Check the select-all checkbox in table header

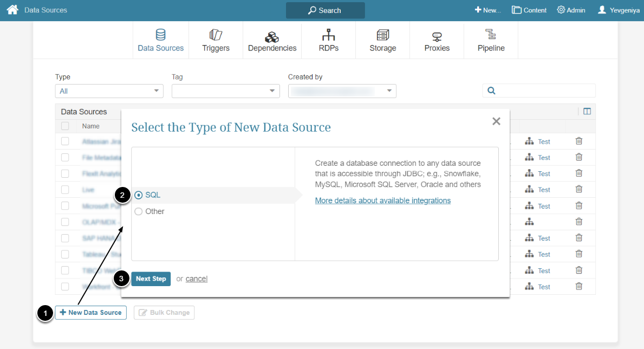[x=65, y=126]
